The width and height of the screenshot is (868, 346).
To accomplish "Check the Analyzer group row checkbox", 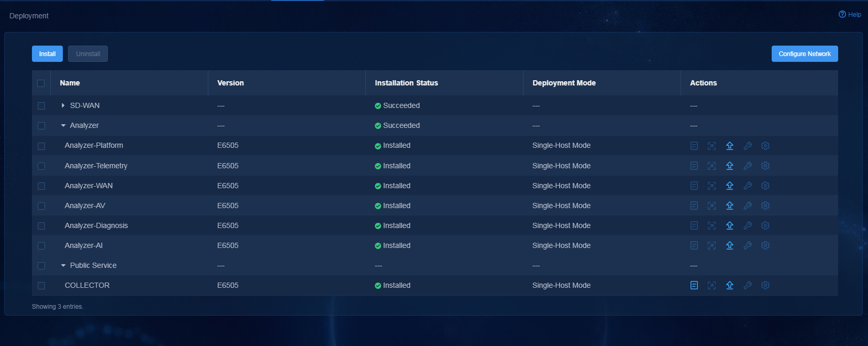I will point(41,126).
